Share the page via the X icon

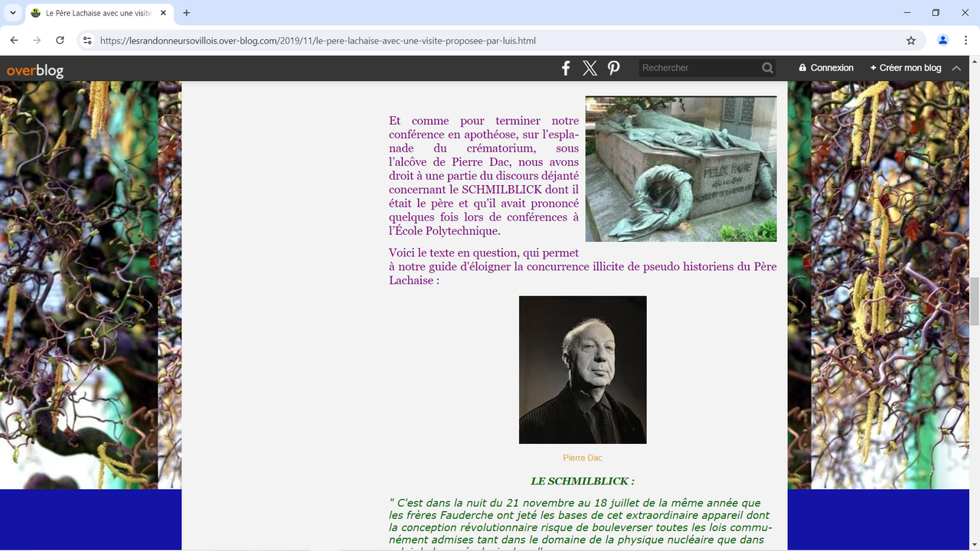pyautogui.click(x=590, y=68)
